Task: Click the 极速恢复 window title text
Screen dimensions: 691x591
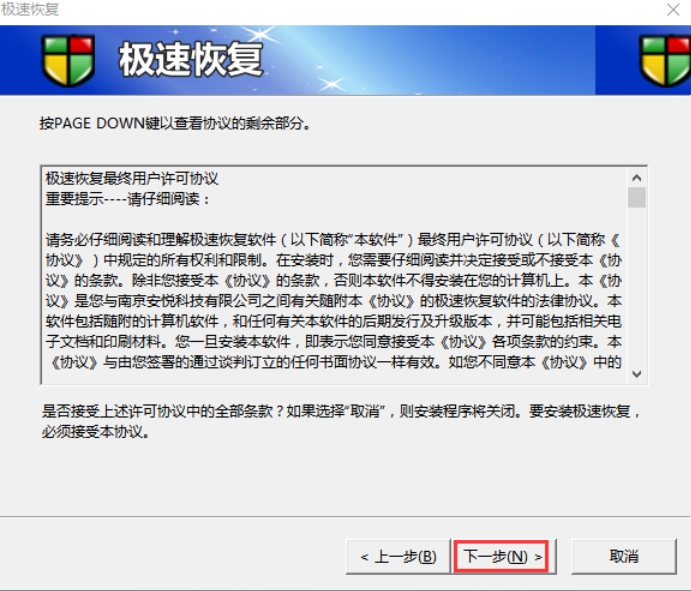Action: 30,9
